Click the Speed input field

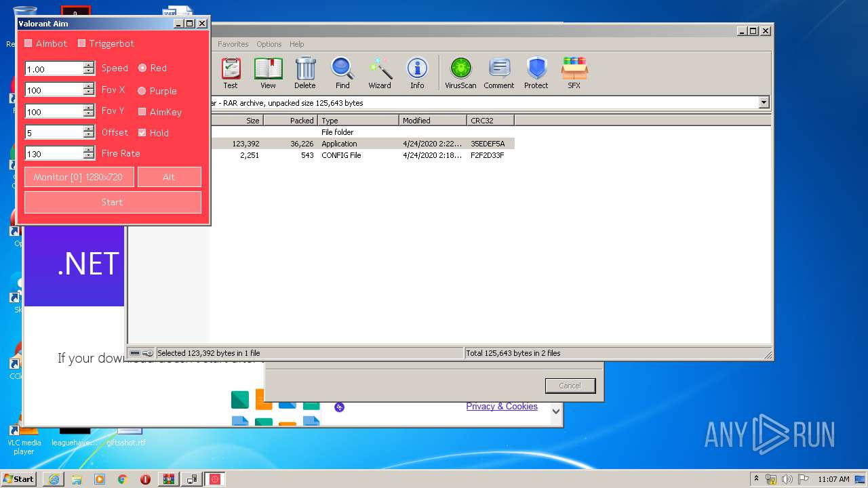54,68
